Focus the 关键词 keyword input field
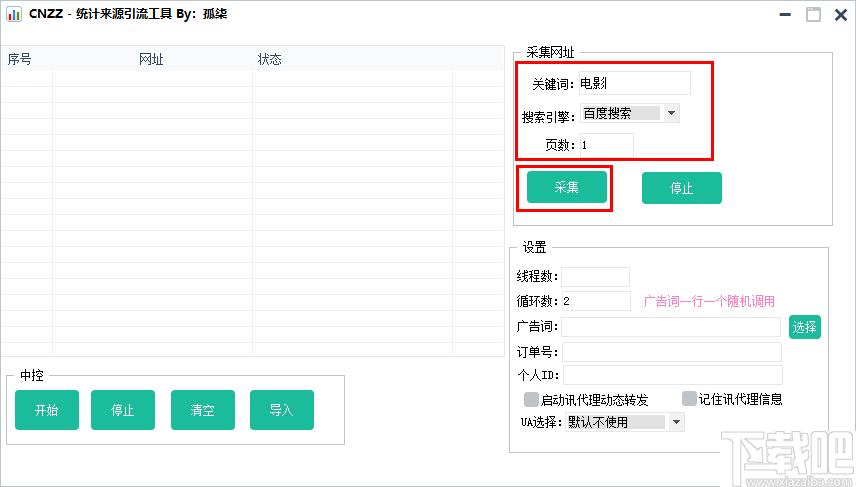Image resolution: width=856 pixels, height=487 pixels. pos(634,83)
